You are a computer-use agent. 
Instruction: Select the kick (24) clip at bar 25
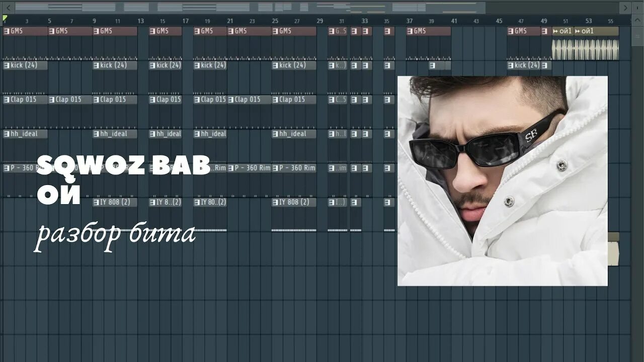[x=294, y=65]
